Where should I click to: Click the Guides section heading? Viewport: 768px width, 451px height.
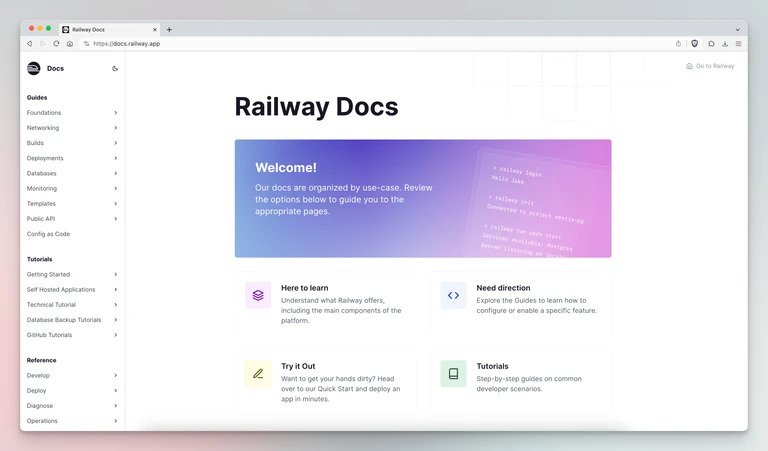pos(37,97)
